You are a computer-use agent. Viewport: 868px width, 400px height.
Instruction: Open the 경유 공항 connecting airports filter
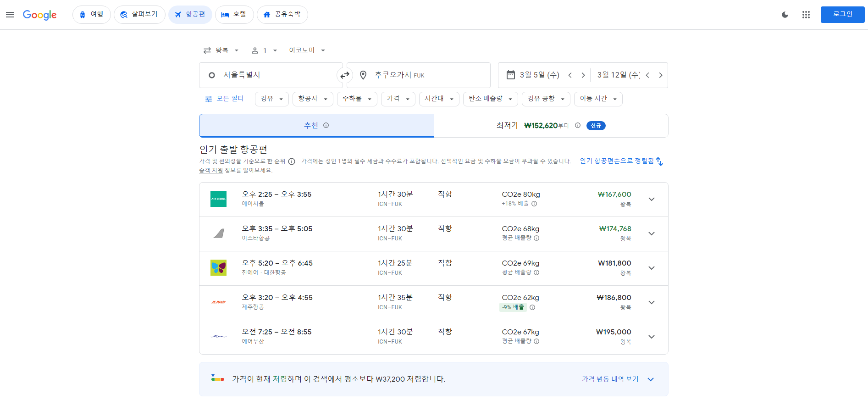(546, 99)
